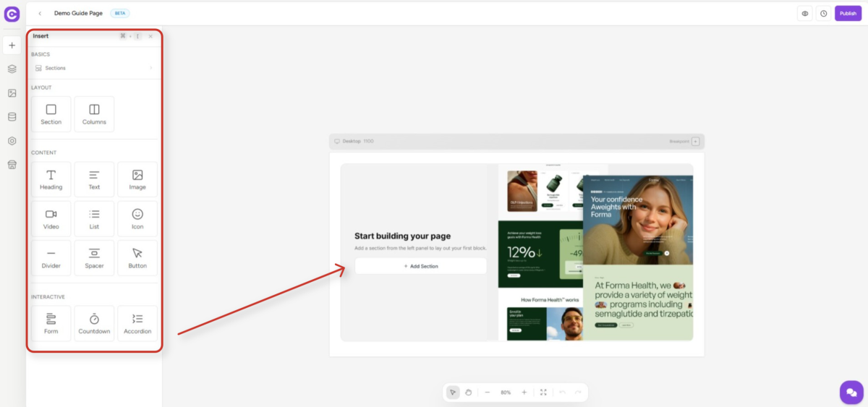This screenshot has height=407, width=868.
Task: Click the Publish button
Action: tap(848, 14)
